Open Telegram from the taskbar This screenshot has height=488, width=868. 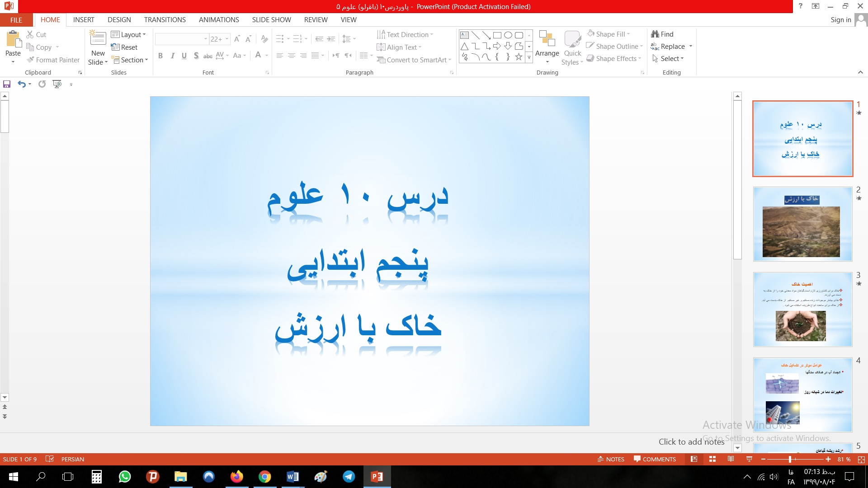click(349, 477)
